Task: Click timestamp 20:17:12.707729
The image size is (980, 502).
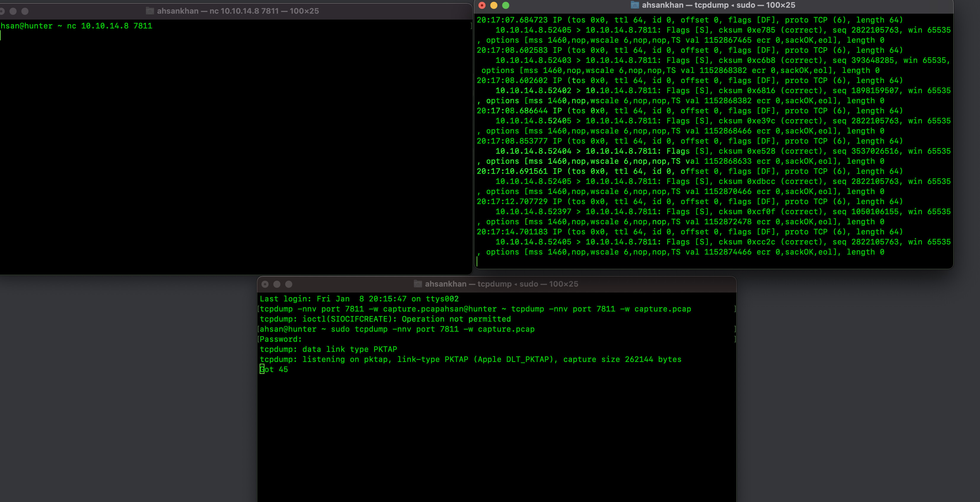Action: point(512,201)
